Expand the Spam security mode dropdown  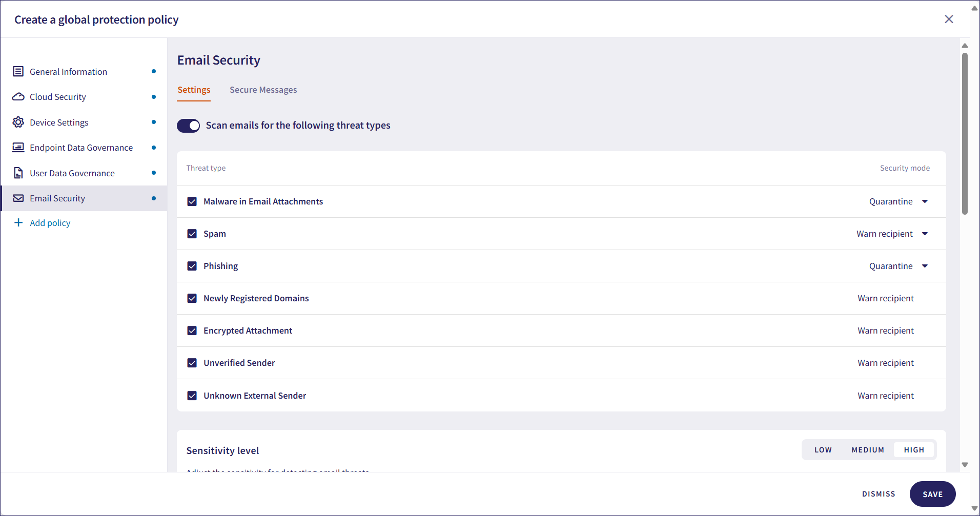tap(925, 234)
